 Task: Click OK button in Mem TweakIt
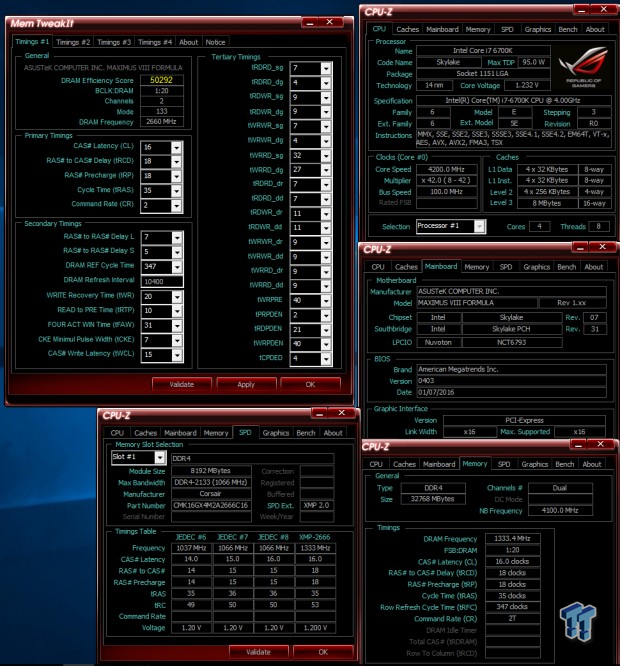[x=310, y=384]
